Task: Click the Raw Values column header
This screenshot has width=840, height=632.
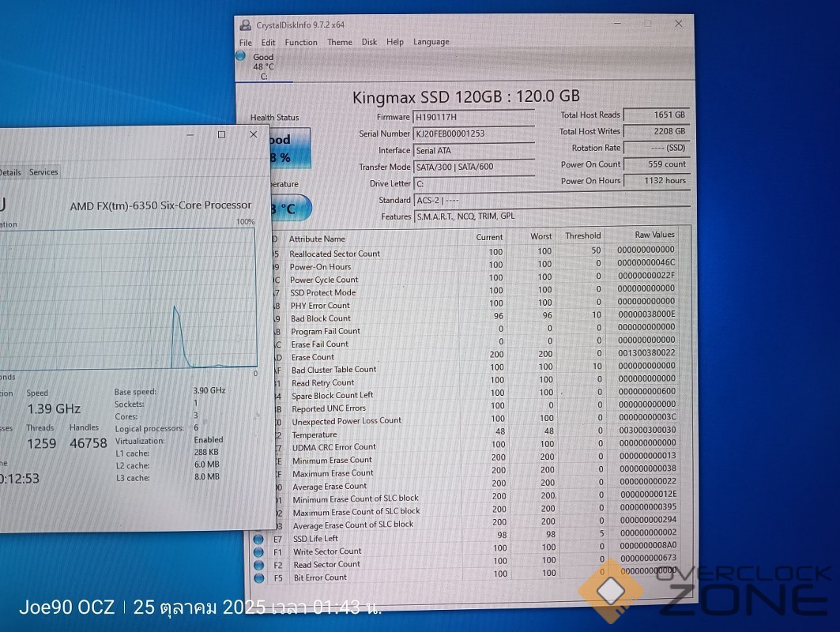Action: pos(654,235)
